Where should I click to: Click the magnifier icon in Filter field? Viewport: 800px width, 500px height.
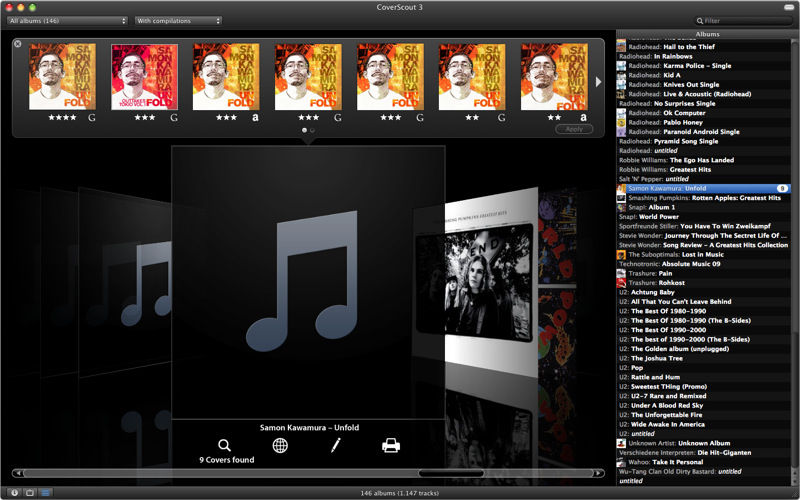coord(700,21)
